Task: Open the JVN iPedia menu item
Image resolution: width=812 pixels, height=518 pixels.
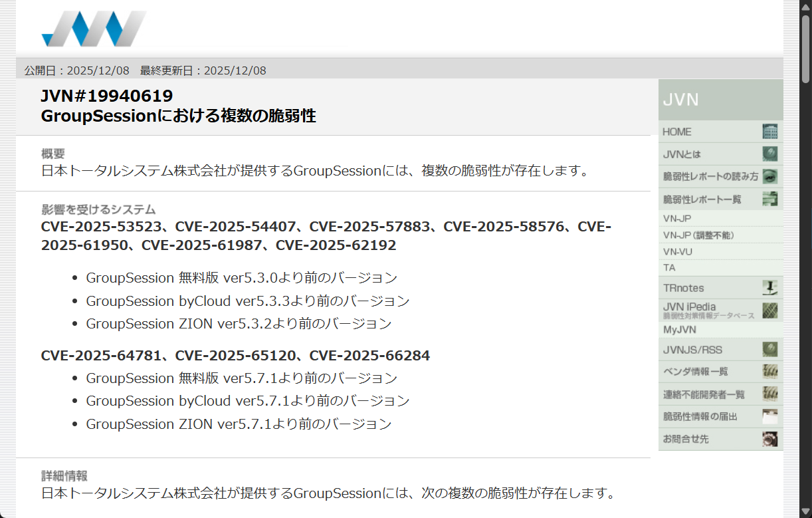Action: click(720, 311)
